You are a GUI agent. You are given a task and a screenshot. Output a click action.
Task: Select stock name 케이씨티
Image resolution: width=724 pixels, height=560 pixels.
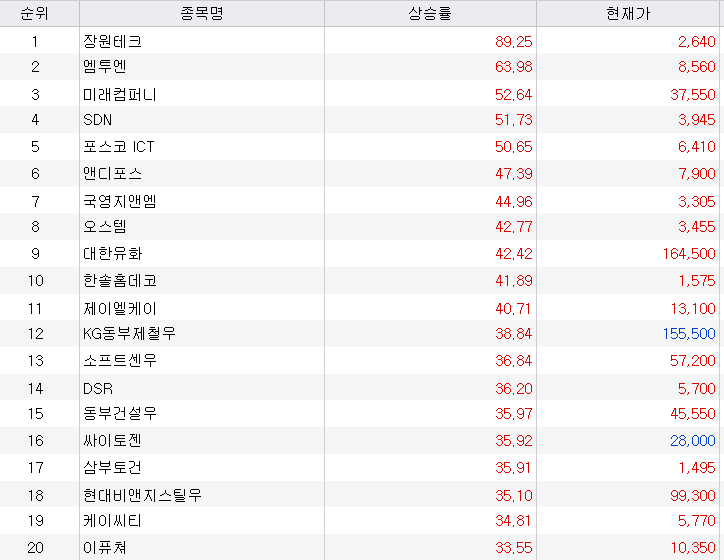click(112, 520)
